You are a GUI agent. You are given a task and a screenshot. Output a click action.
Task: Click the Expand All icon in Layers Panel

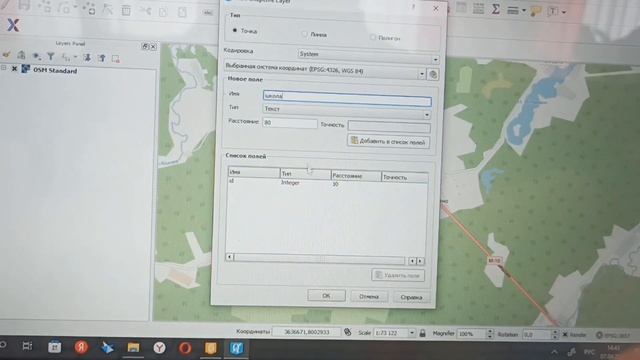pyautogui.click(x=87, y=58)
